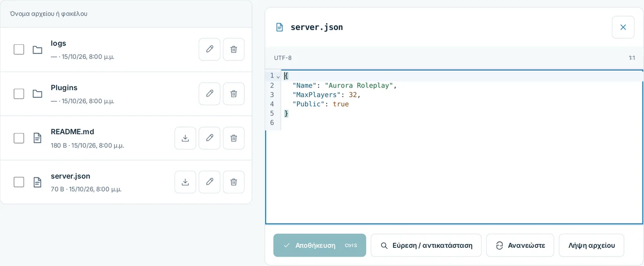644x266 pixels.
Task: Tick the Plugins folder checkbox
Action: pos(19,94)
